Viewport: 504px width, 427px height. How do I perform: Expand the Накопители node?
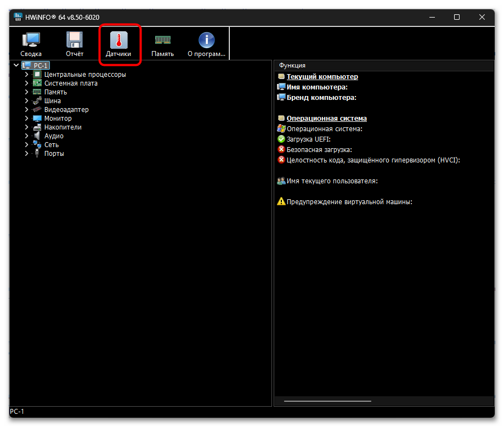click(27, 127)
